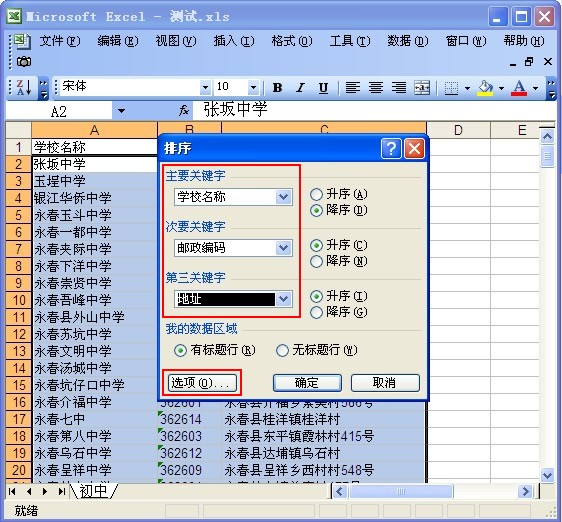Open the 插入(I) menu
The width and height of the screenshot is (562, 522).
tap(234, 41)
